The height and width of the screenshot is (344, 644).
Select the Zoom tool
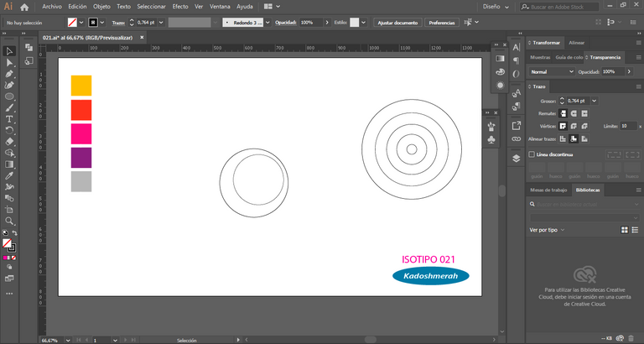pos(9,222)
